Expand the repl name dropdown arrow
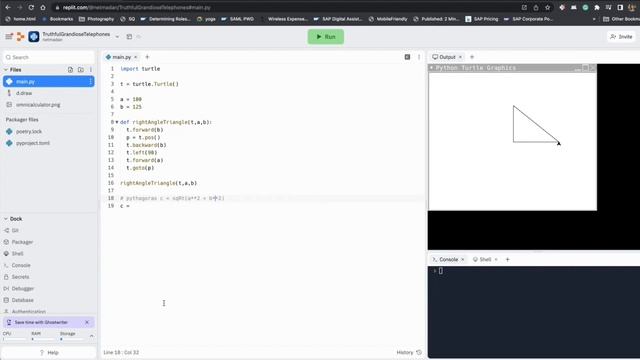Viewport: 640px width, 360px height. point(117,37)
